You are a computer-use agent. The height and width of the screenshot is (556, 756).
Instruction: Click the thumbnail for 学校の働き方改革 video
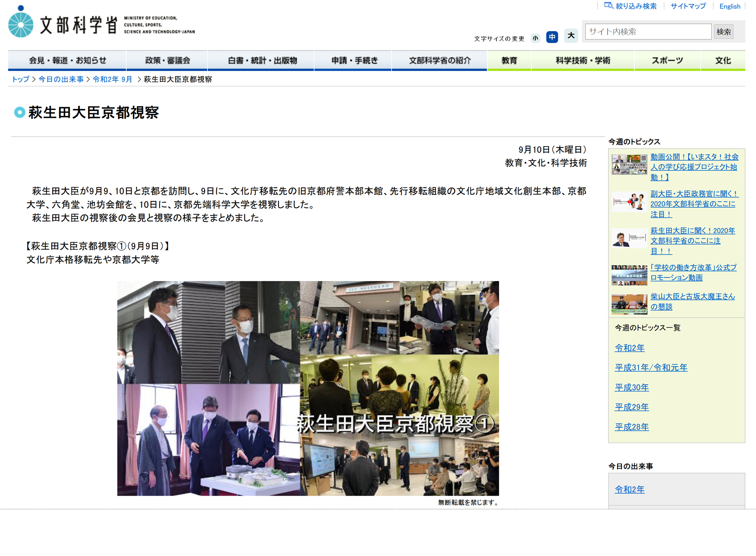[x=629, y=275]
